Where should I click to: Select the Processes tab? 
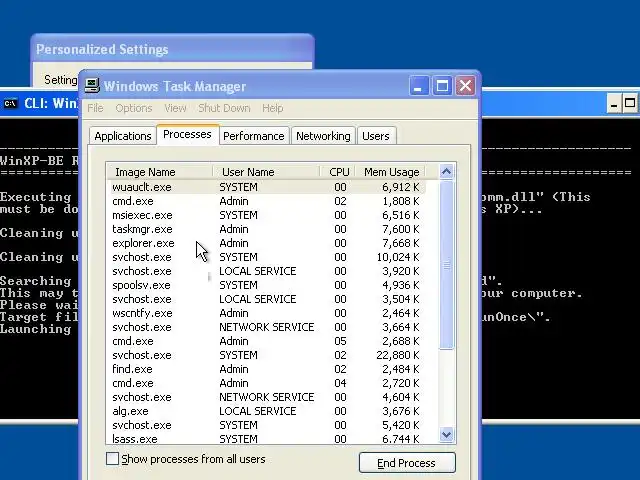(x=187, y=134)
